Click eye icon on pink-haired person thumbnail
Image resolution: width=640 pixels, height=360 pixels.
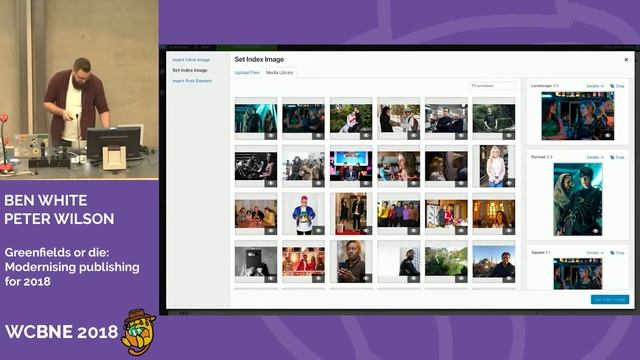click(x=318, y=231)
